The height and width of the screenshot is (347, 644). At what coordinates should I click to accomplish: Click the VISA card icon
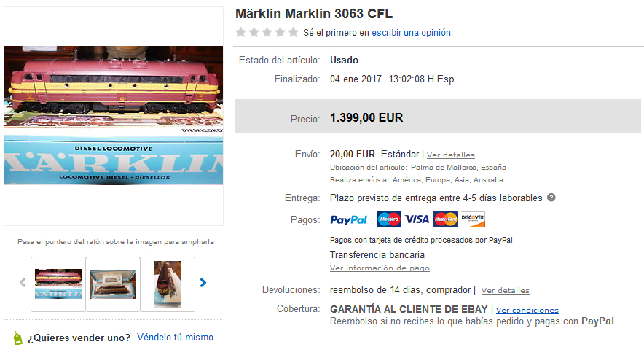click(x=417, y=219)
